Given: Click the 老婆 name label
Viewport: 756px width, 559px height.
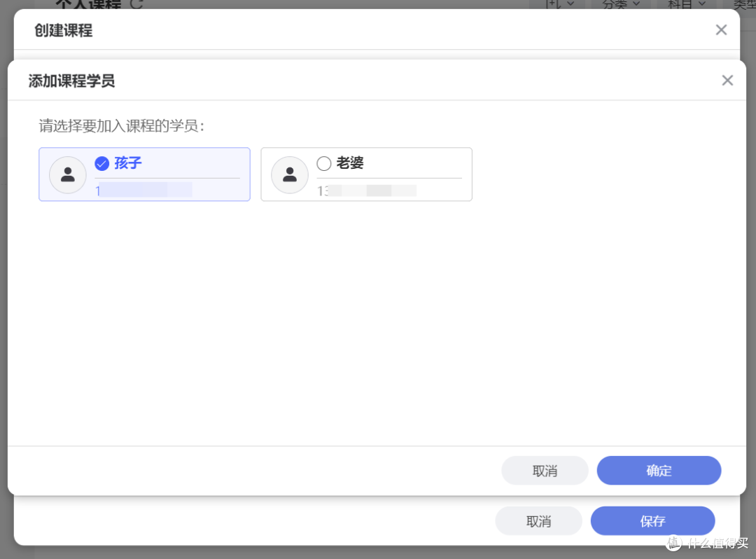Looking at the screenshot, I should (350, 163).
